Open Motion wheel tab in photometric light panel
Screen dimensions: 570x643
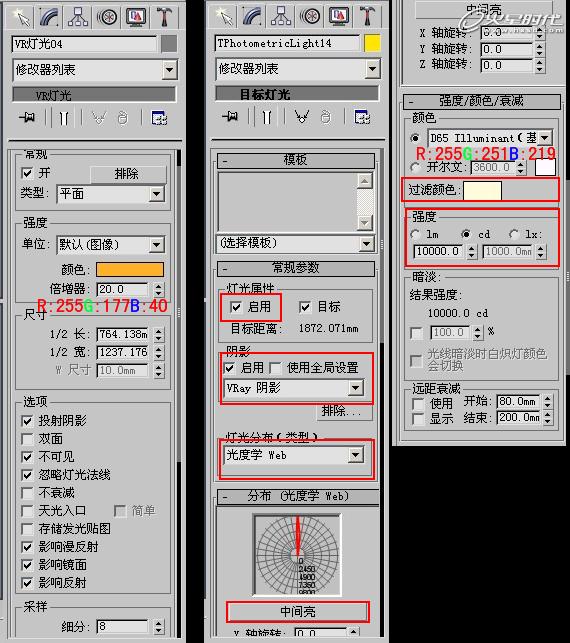(310, 16)
